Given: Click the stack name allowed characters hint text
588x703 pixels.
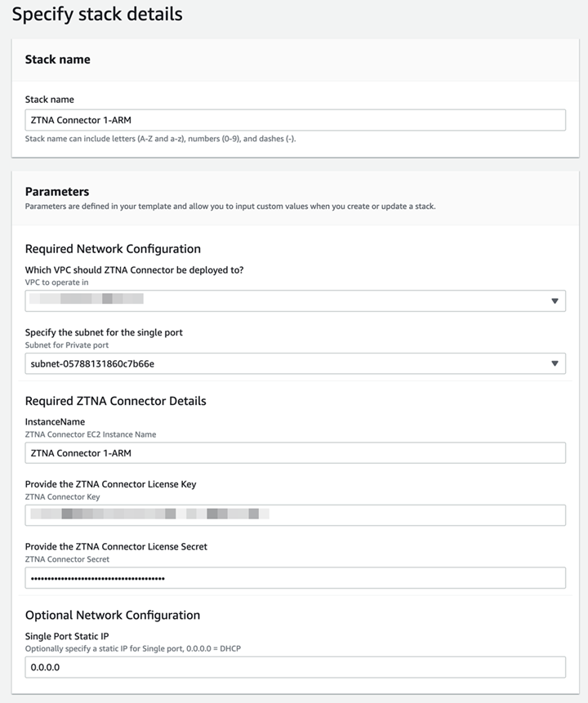Looking at the screenshot, I should click(160, 139).
